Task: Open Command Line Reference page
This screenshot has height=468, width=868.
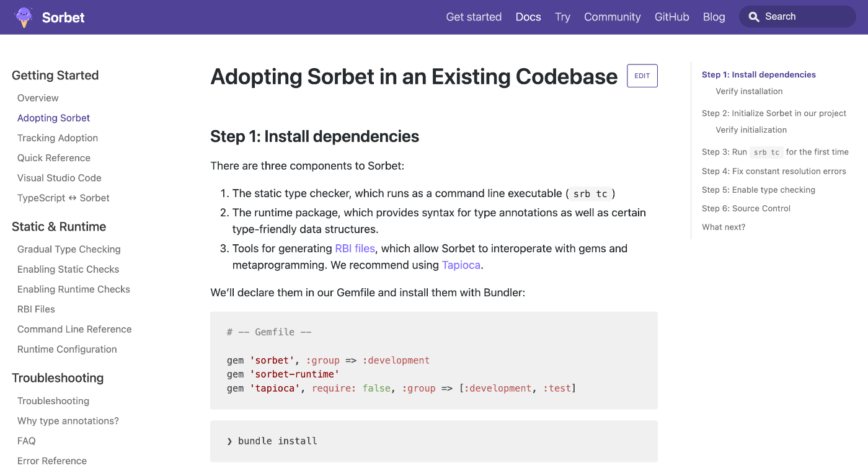Action: (74, 329)
